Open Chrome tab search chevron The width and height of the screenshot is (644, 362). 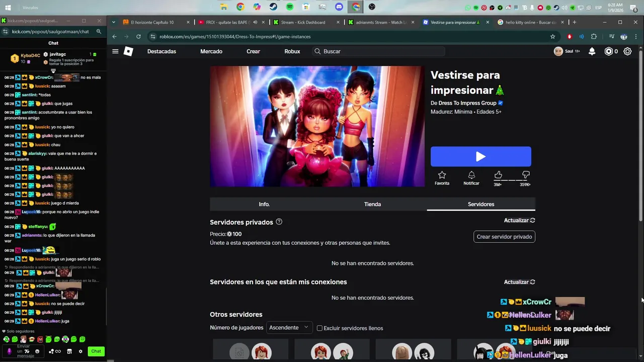pos(114,22)
